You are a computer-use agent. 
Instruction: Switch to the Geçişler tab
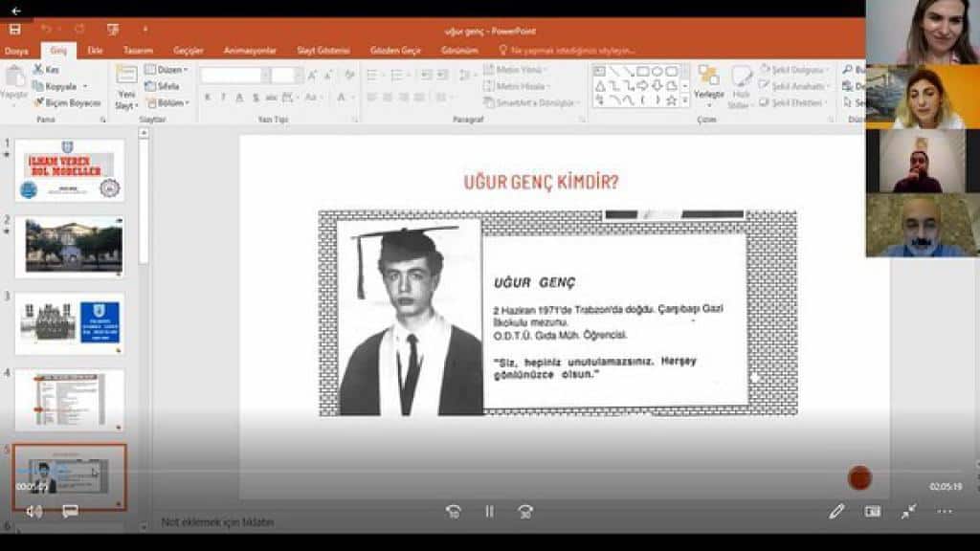[189, 51]
